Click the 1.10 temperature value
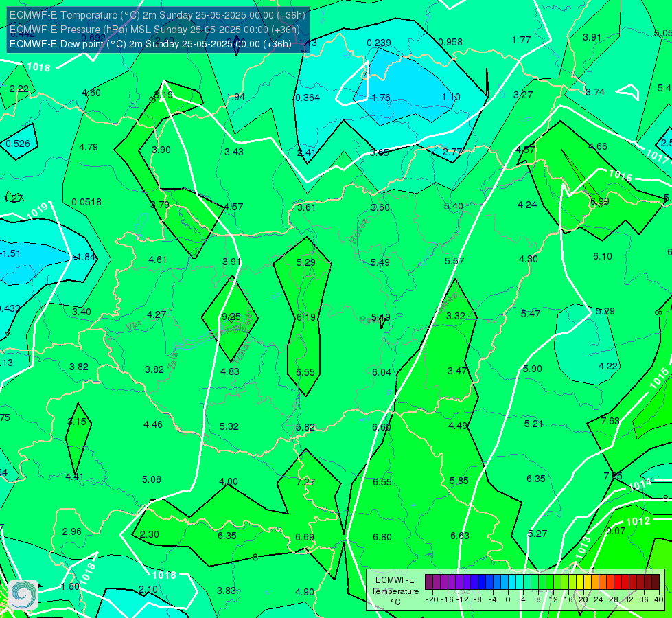The height and width of the screenshot is (618, 672). point(451,97)
